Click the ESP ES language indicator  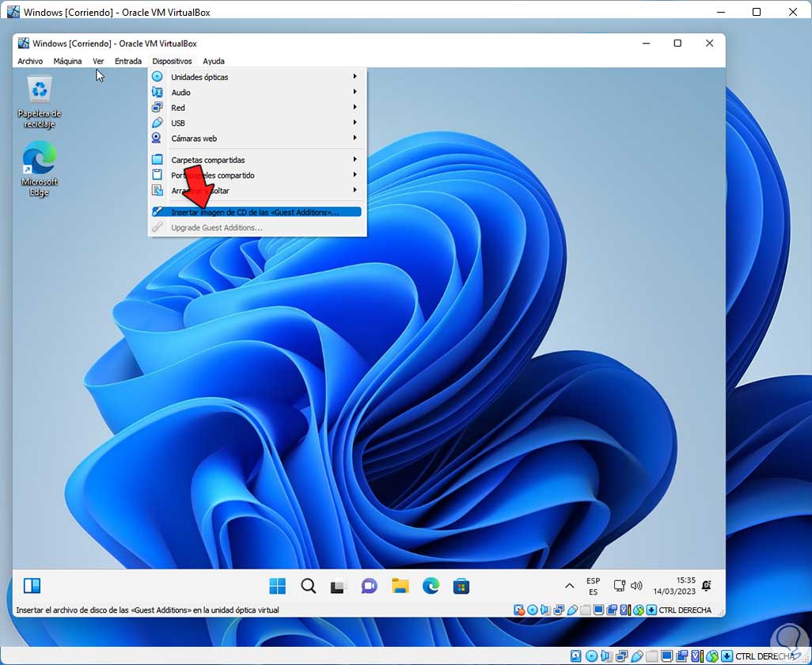593,587
